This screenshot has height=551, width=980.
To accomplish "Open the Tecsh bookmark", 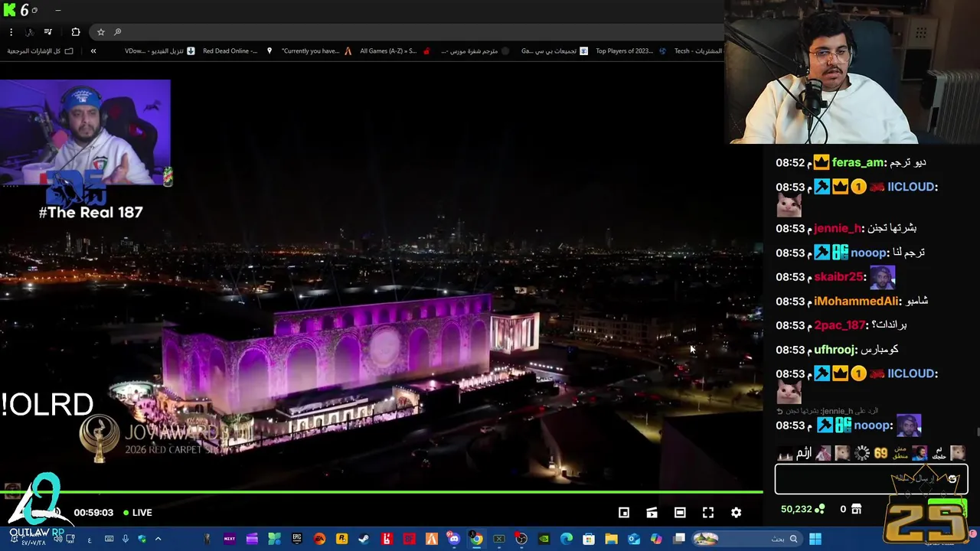I will [x=698, y=51].
